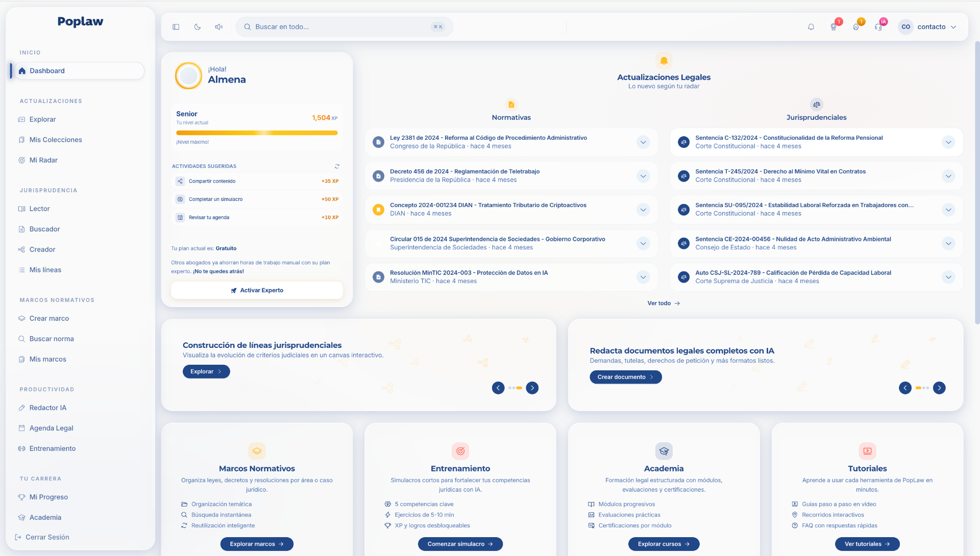Select the 'Completar un simulacro' activity icon
Viewport: 980px width, 556px height.
pos(180,199)
